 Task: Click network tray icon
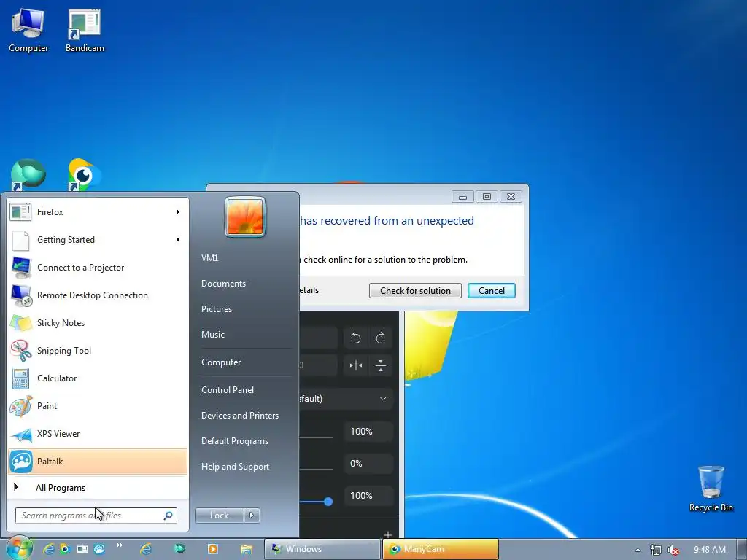click(656, 550)
